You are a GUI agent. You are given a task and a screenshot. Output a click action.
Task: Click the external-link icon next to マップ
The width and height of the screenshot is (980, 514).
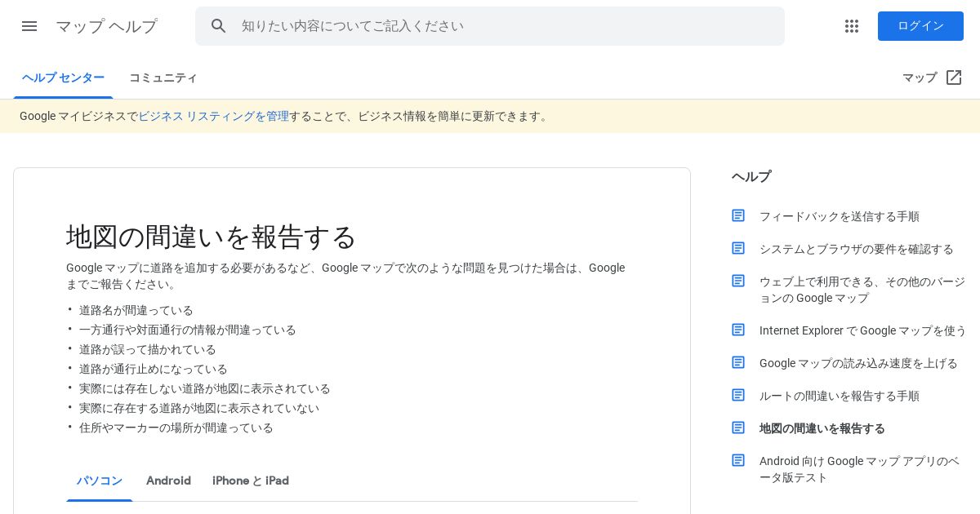[954, 78]
